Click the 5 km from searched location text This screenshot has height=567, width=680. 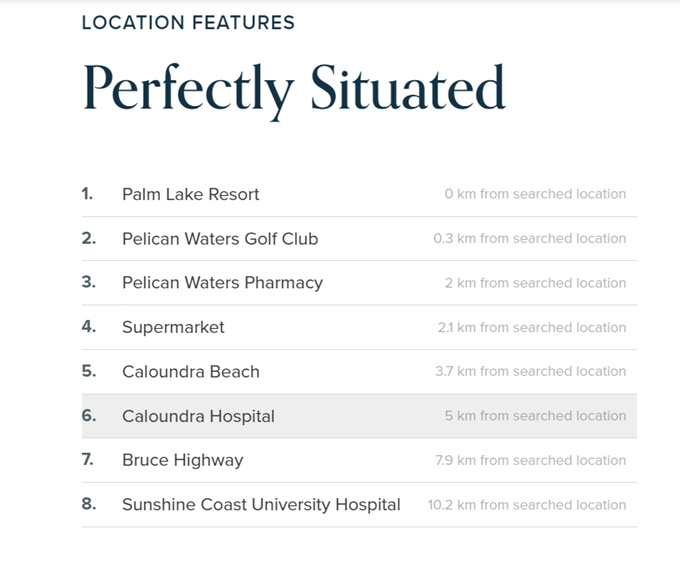click(535, 416)
